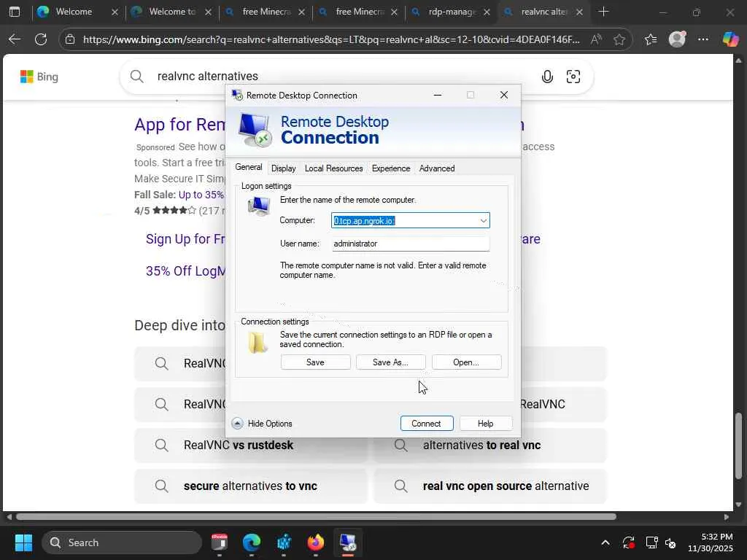Click the Open... button

pyautogui.click(x=466, y=362)
